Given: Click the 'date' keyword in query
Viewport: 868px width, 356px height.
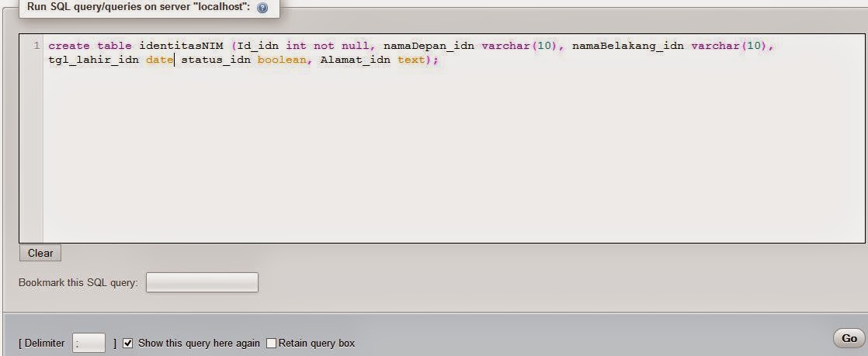Looking at the screenshot, I should (x=160, y=60).
